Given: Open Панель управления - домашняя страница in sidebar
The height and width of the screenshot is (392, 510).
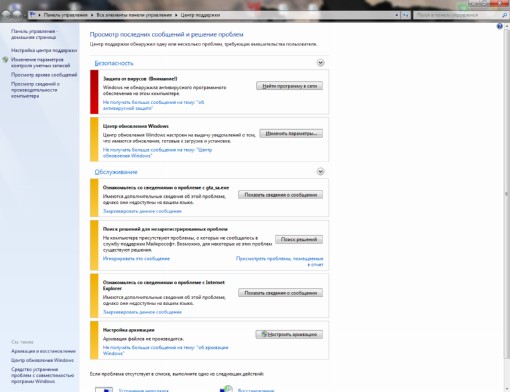Looking at the screenshot, I should click(34, 34).
